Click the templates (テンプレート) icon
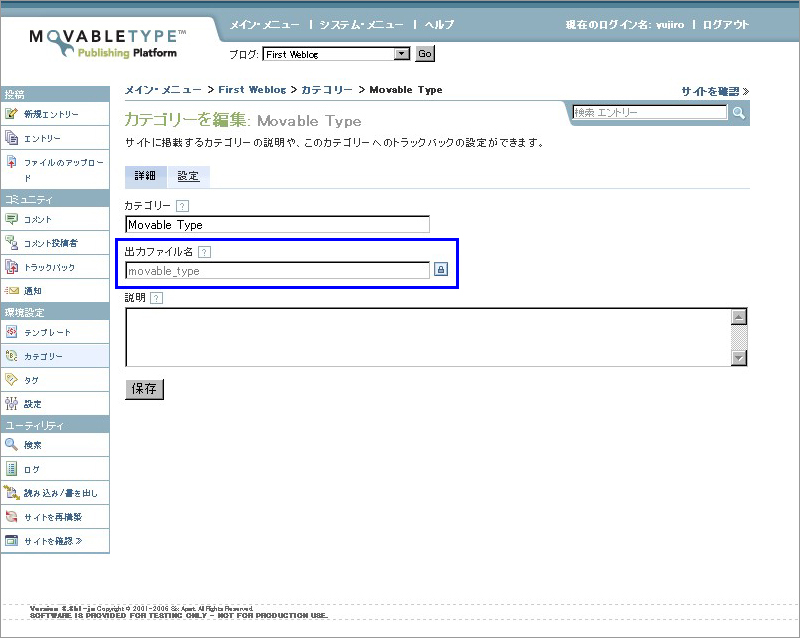 (12, 332)
